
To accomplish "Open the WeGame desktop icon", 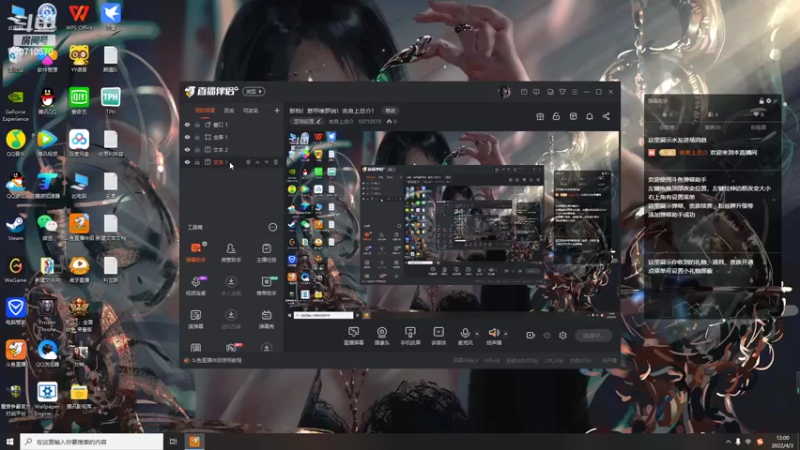I will 15,269.
